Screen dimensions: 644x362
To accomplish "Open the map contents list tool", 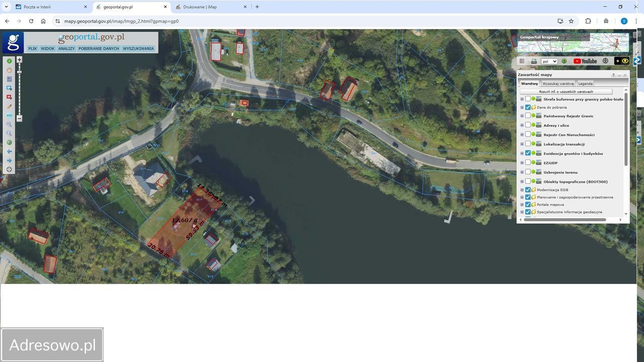I will (9, 79).
